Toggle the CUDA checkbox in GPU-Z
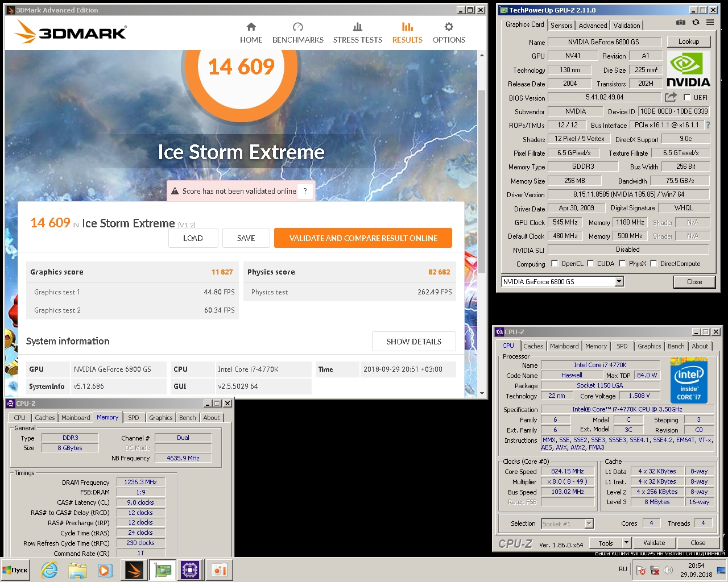This screenshot has width=728, height=582. [590, 263]
